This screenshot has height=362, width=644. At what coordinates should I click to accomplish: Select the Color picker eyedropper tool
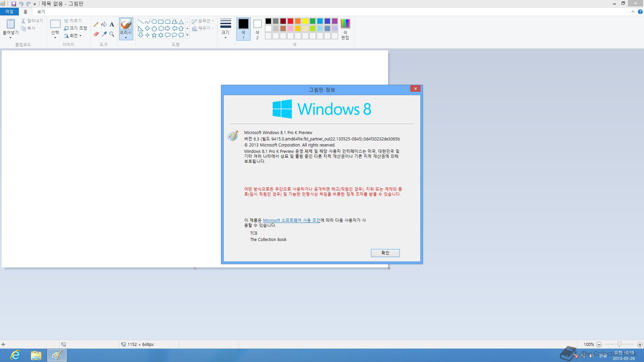click(x=104, y=34)
